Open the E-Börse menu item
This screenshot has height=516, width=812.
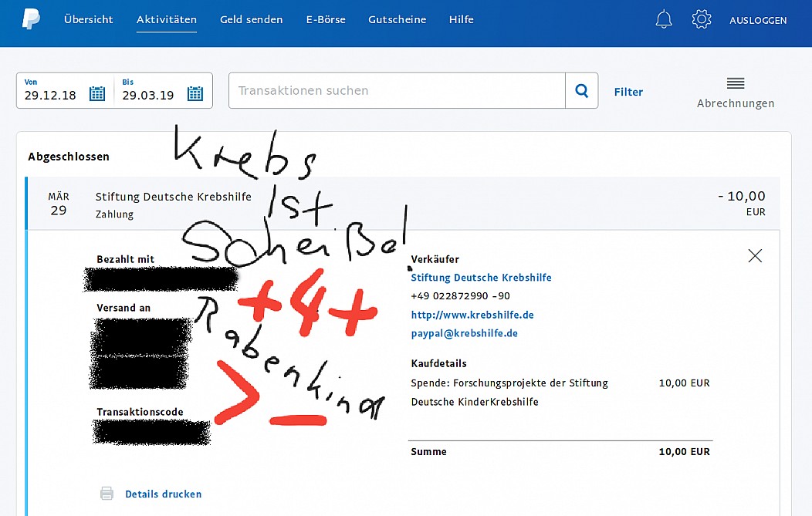point(326,19)
